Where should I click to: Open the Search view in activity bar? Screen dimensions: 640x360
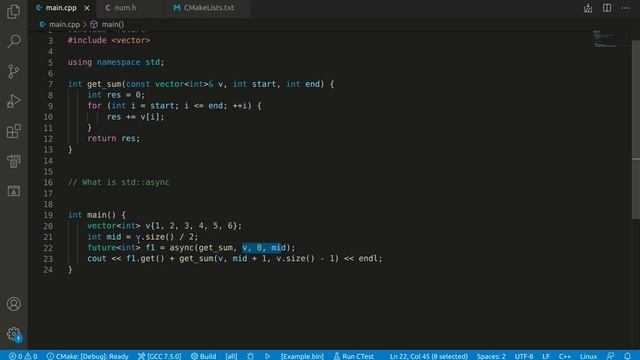13,41
